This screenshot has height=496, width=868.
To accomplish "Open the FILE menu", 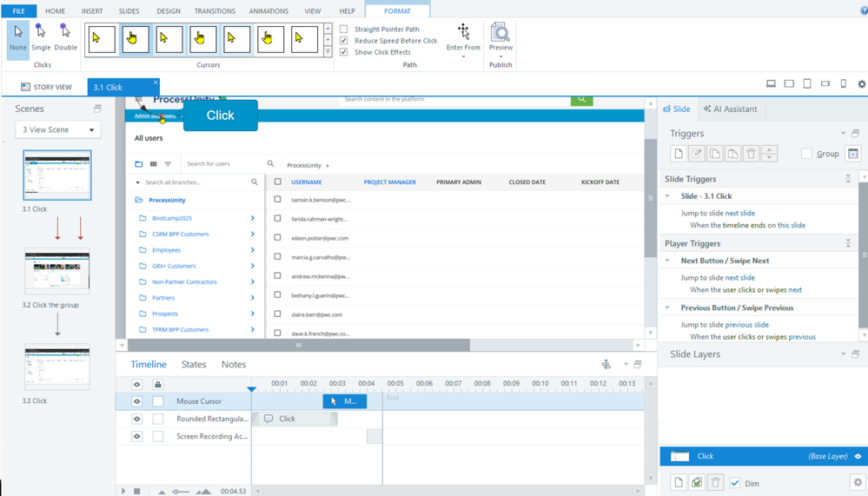I will pyautogui.click(x=19, y=10).
